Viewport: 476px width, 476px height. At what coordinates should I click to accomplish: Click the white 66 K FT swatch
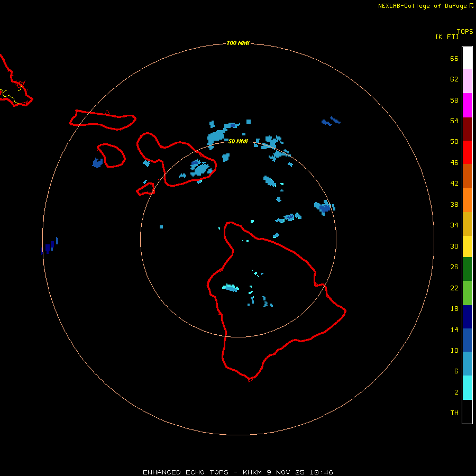467,58
